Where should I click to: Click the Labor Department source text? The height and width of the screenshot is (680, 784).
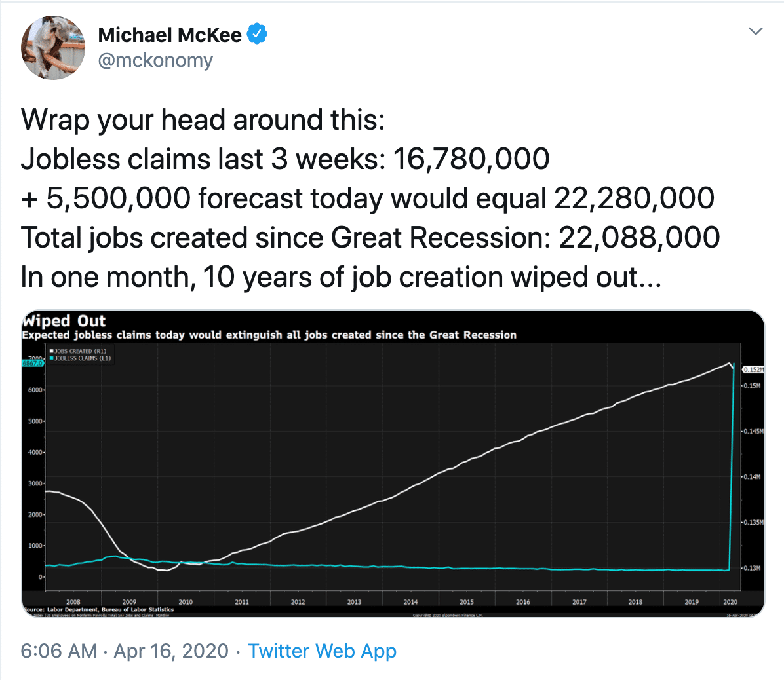98,609
